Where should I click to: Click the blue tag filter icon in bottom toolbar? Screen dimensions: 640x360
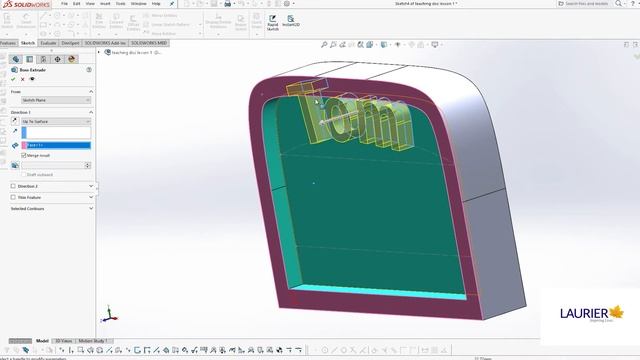coord(26,350)
